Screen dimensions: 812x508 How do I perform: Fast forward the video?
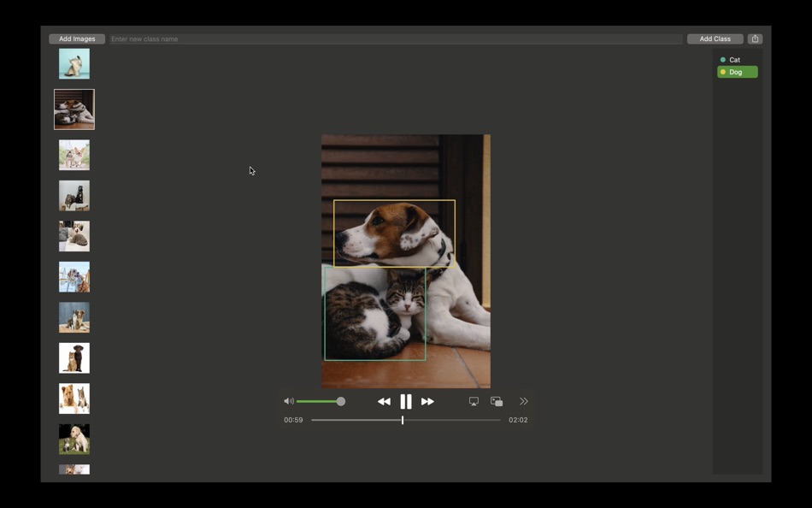[x=427, y=402]
